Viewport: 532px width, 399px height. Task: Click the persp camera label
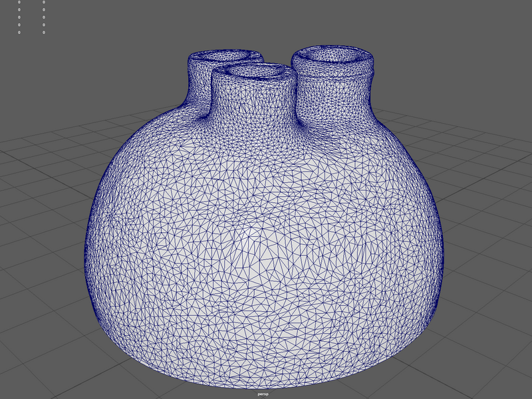click(263, 394)
